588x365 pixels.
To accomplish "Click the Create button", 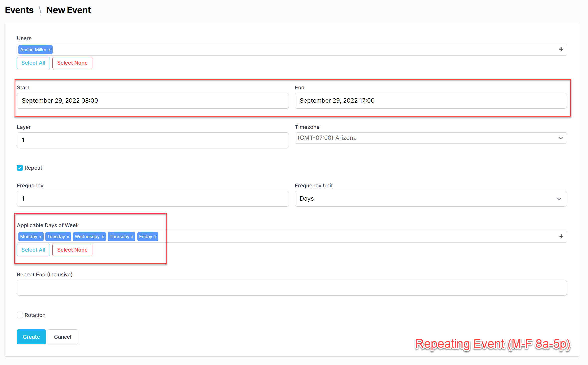I will (x=31, y=337).
